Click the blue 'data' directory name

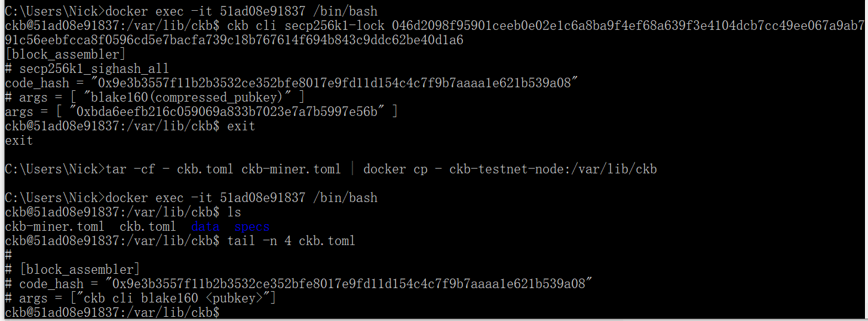tap(205, 227)
